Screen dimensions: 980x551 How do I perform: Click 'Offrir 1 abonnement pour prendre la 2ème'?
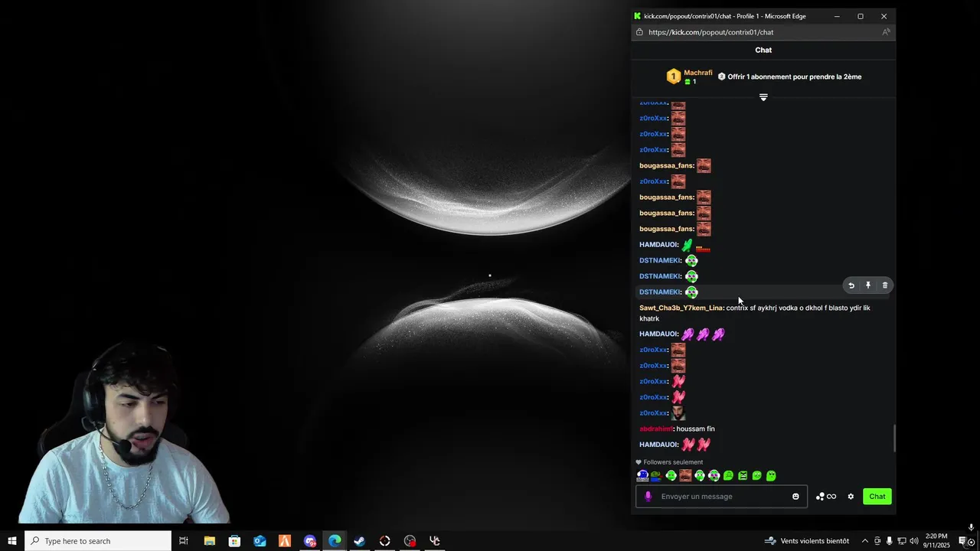click(x=789, y=77)
